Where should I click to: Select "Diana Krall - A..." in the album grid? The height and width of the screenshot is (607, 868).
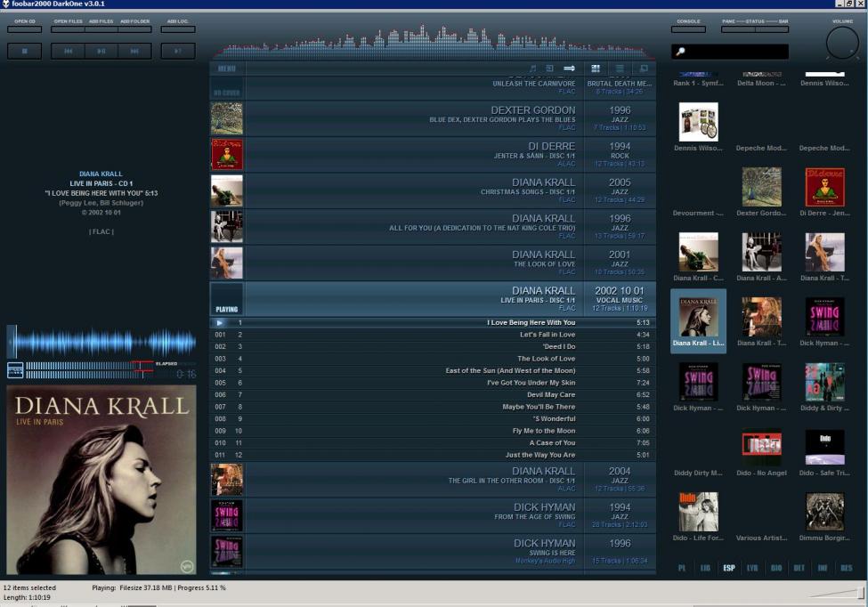[761, 256]
